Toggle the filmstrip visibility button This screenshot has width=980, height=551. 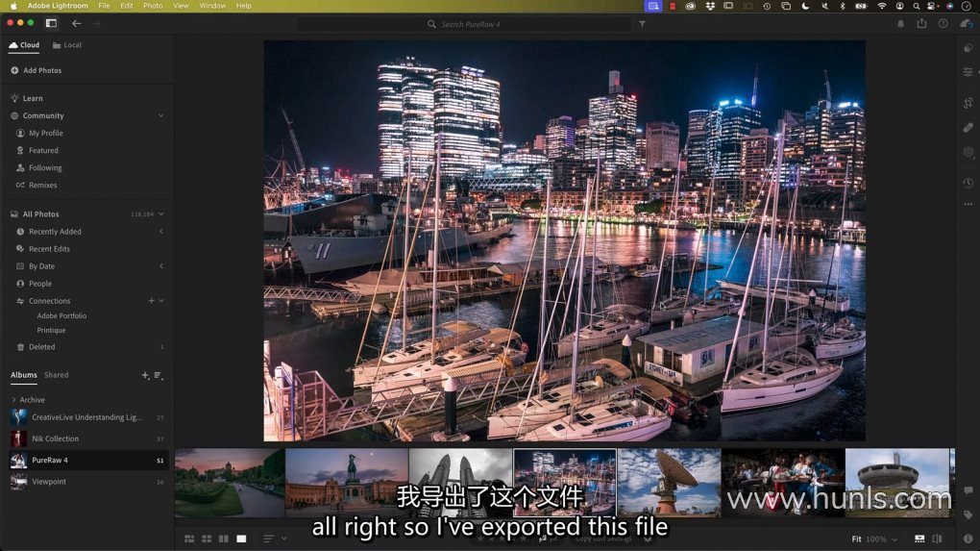click(x=919, y=538)
